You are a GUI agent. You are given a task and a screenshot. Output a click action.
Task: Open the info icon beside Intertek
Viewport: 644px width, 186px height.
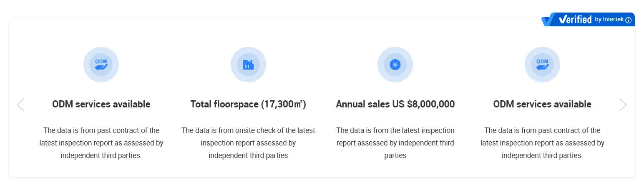pos(629,20)
